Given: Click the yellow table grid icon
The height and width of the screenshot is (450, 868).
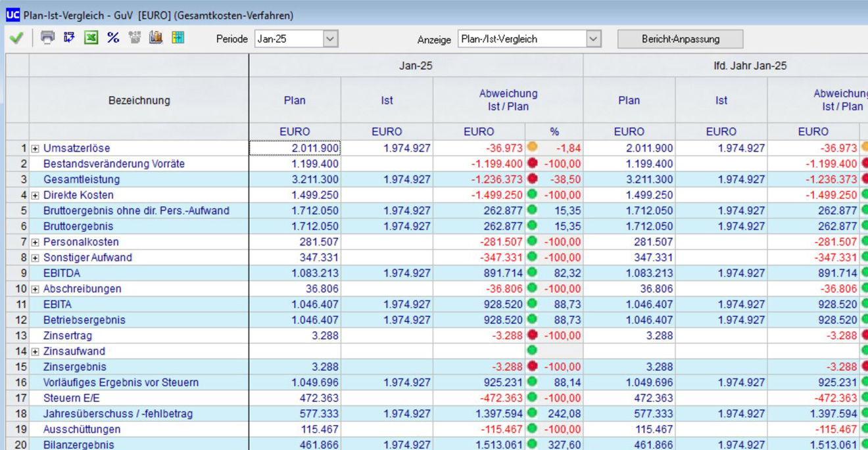Looking at the screenshot, I should [x=178, y=37].
